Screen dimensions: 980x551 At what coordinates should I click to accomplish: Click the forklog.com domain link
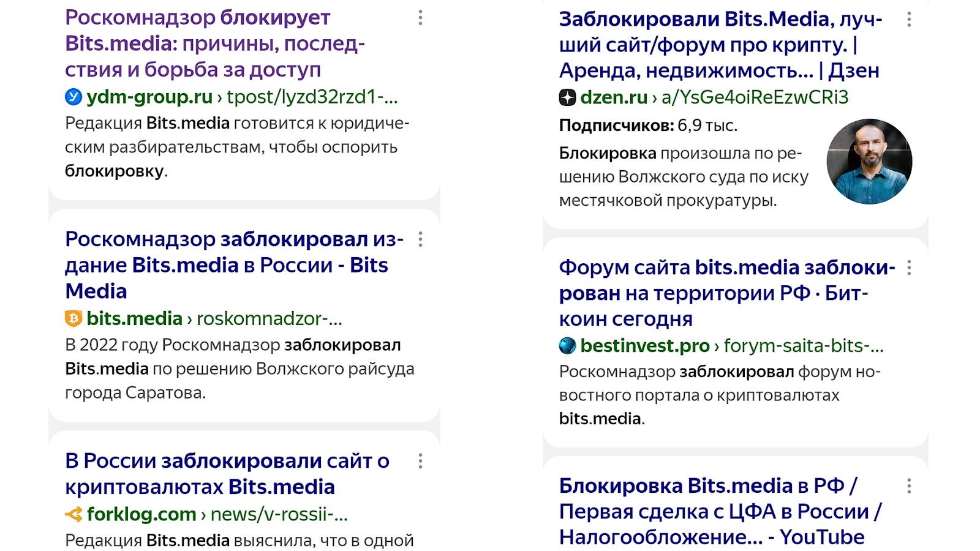[141, 514]
